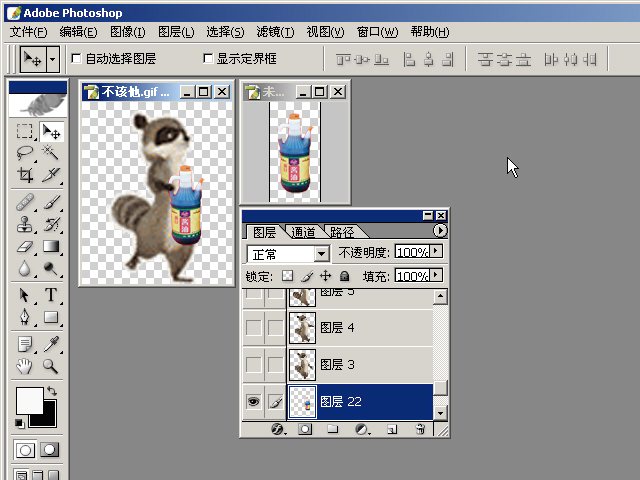640x480 pixels.
Task: Select the Hand tool
Action: click(x=25, y=366)
